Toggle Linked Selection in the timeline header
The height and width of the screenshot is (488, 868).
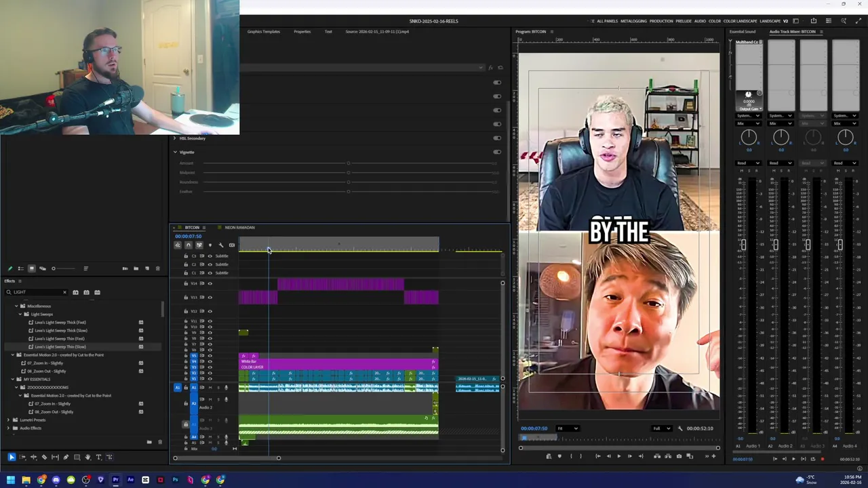(x=199, y=245)
